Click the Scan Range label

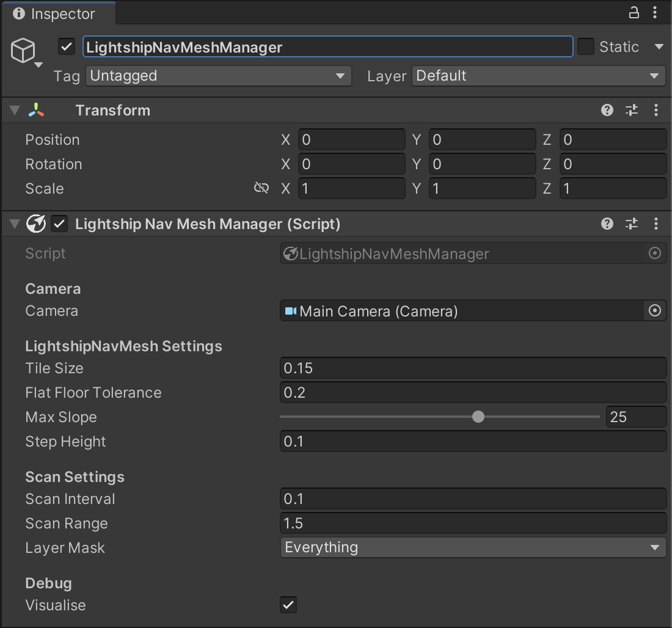[67, 524]
